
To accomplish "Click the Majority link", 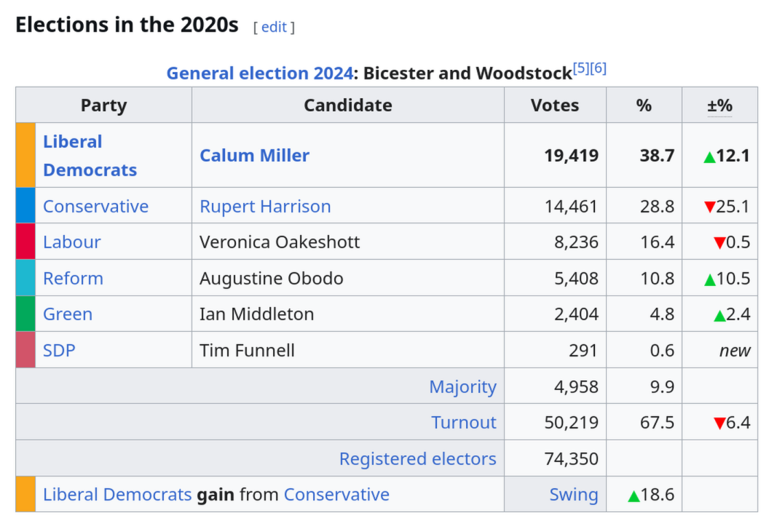I will coord(462,387).
